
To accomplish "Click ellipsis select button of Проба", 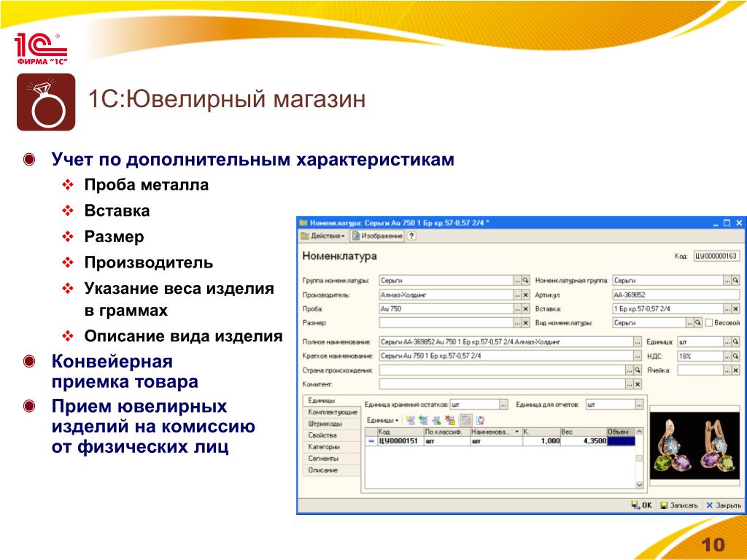I will coord(517,308).
